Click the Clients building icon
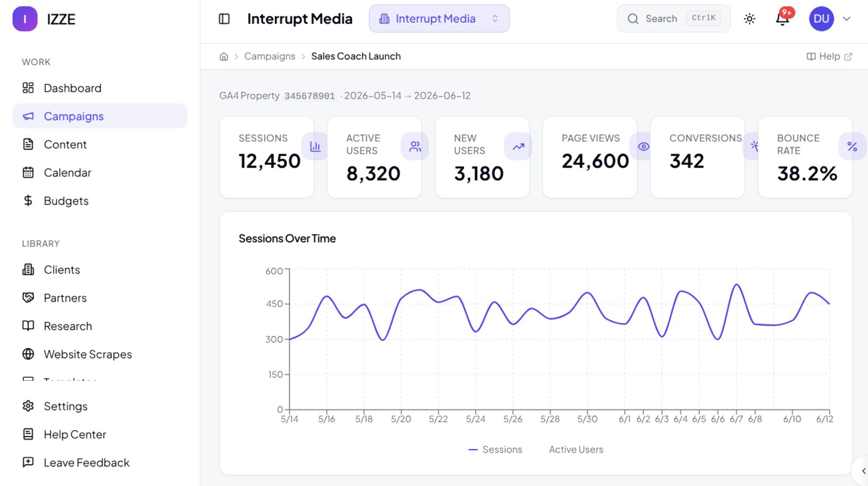The height and width of the screenshot is (486, 868). click(28, 270)
